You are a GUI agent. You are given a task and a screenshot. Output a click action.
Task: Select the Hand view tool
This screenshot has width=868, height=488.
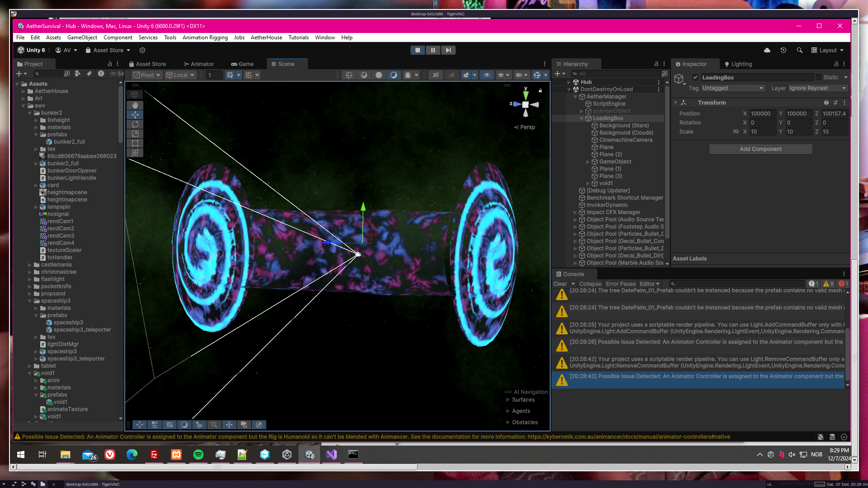(135, 105)
